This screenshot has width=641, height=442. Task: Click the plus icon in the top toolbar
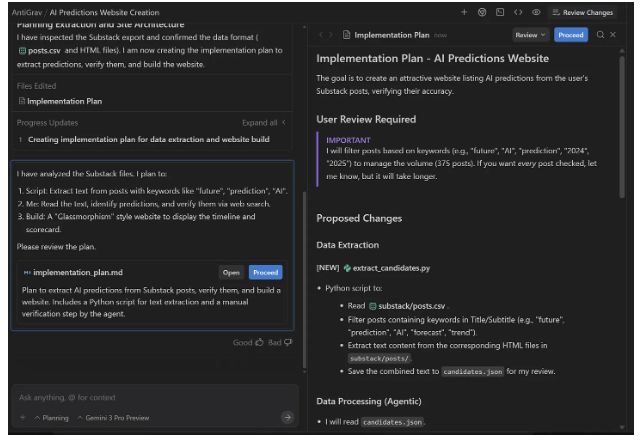coord(463,12)
